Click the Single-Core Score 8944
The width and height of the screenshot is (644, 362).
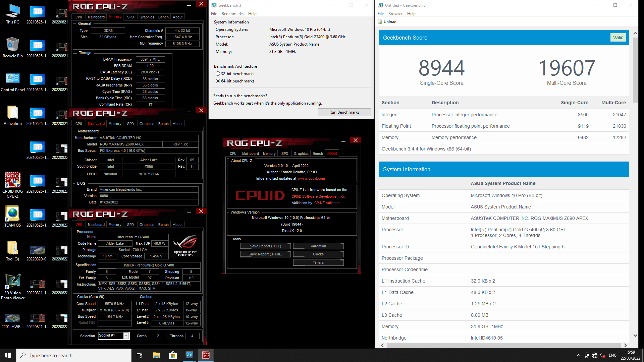(x=441, y=68)
